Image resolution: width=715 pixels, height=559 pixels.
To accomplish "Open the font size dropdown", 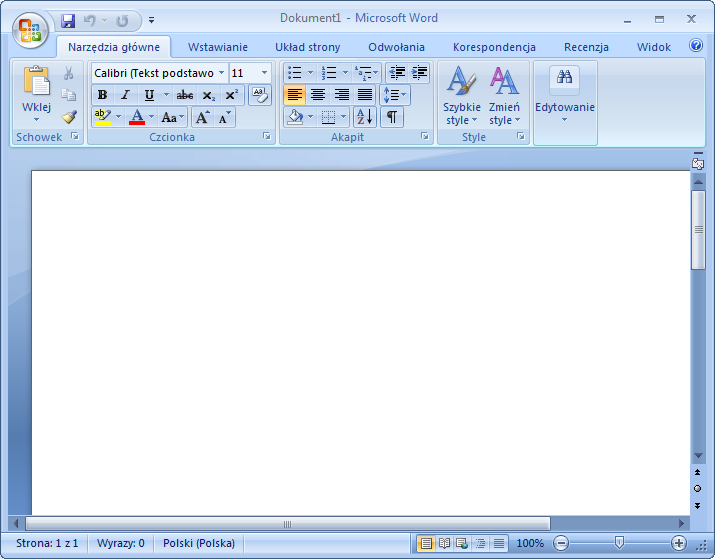I will [x=264, y=73].
